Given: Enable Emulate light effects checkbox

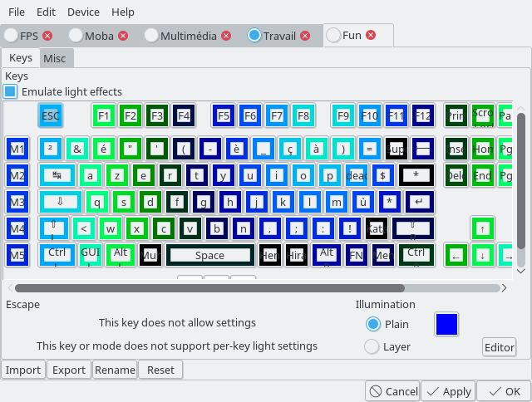Looking at the screenshot, I should 11,91.
